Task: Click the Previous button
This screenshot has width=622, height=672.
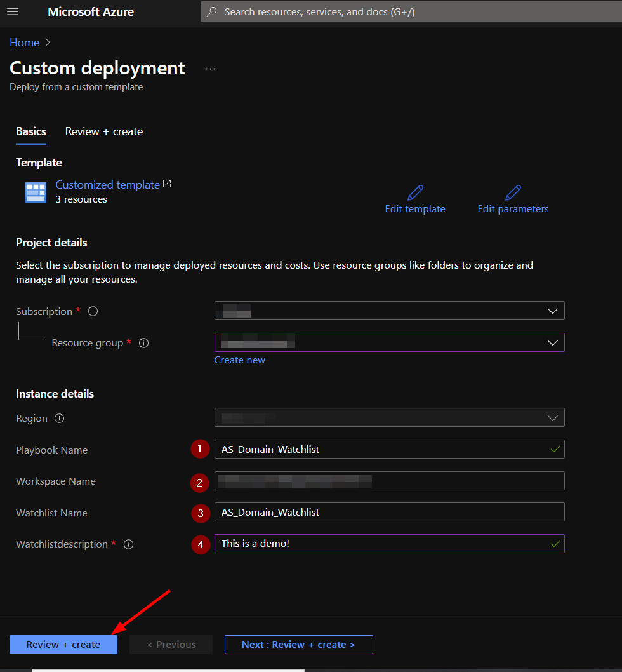Action: tap(171, 645)
